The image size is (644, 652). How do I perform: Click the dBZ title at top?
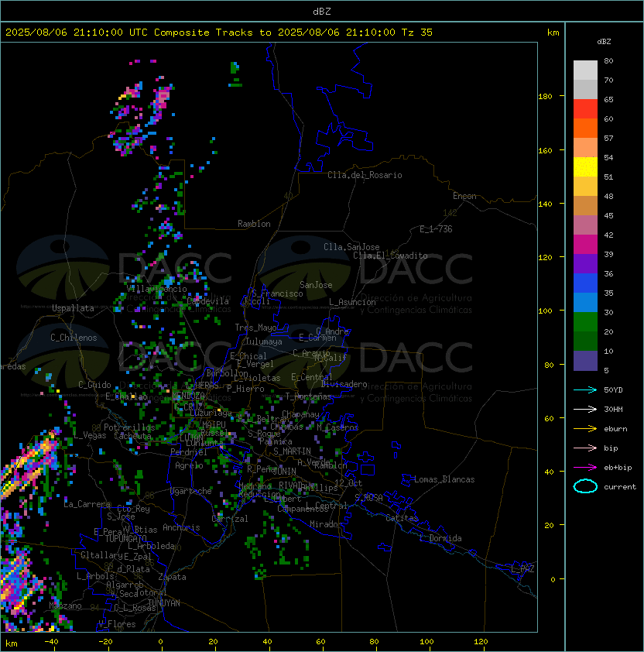(322, 12)
